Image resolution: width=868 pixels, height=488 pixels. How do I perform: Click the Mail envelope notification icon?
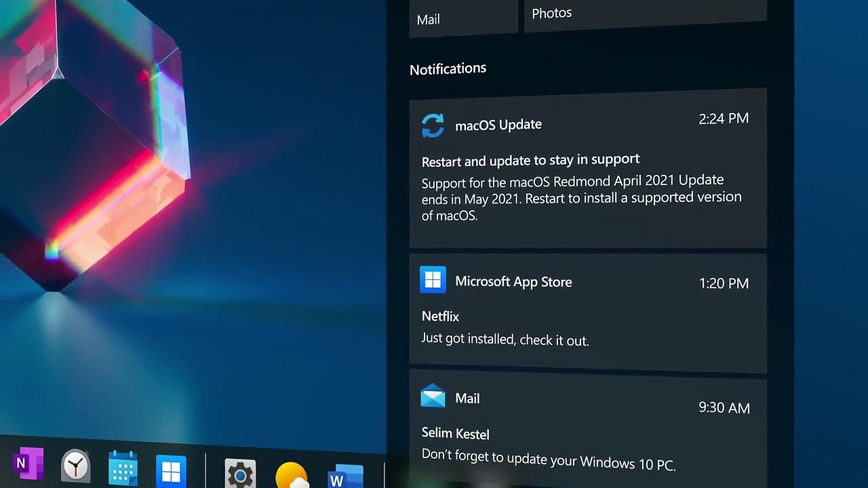pyautogui.click(x=433, y=396)
